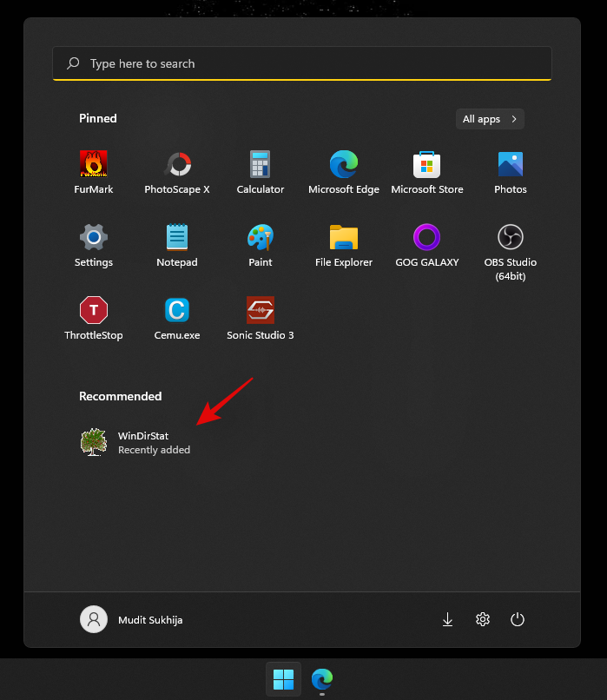Expand the All apps list
The image size is (607, 700).
pos(490,119)
